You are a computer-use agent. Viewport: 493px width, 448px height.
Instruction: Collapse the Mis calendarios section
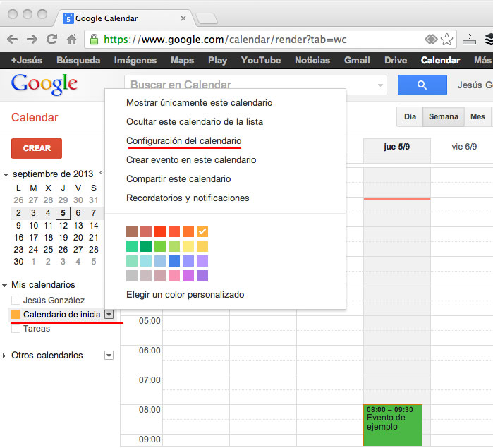[5, 286]
